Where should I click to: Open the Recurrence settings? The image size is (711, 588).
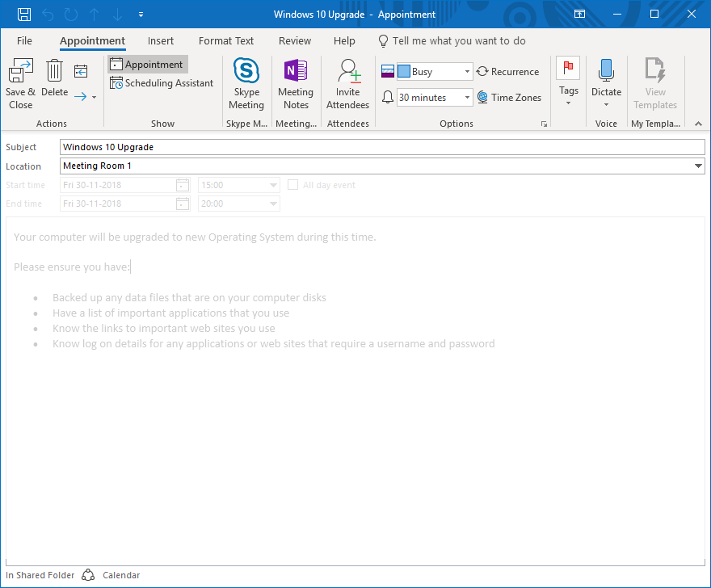507,72
